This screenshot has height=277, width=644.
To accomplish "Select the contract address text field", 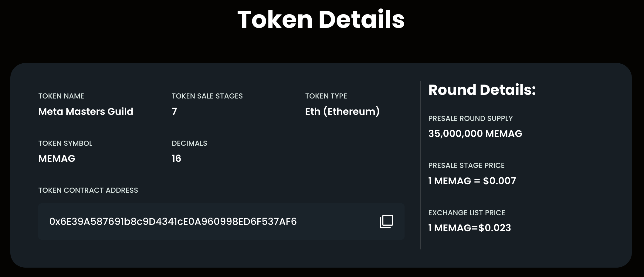I will point(221,222).
